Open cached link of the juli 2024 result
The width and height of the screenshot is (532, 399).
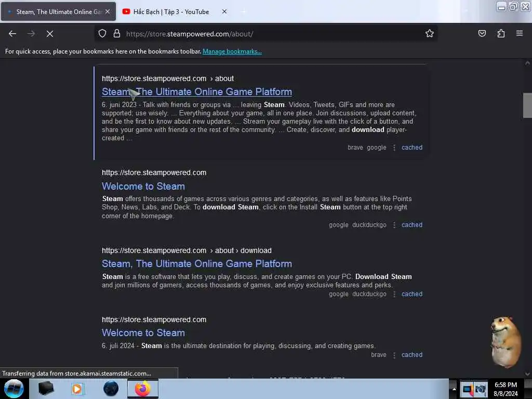click(x=412, y=355)
